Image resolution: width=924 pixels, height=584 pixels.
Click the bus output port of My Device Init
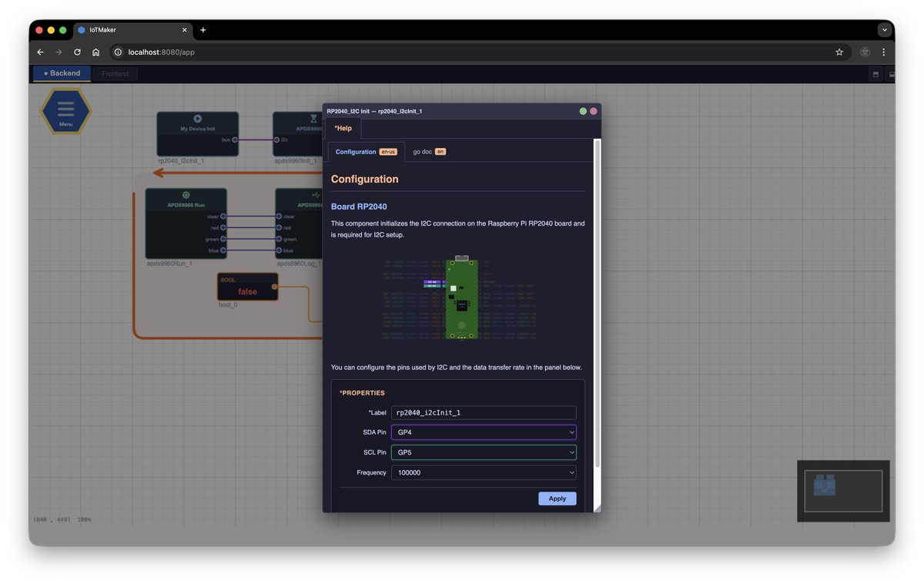point(235,139)
